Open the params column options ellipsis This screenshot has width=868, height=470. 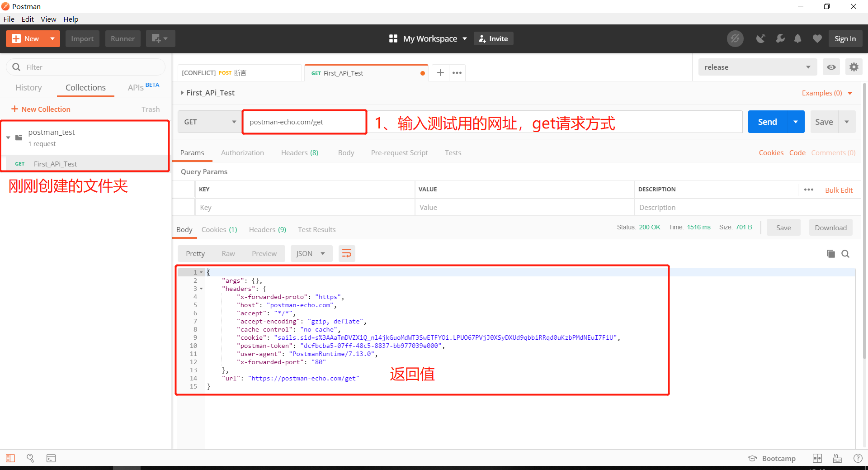pos(809,190)
